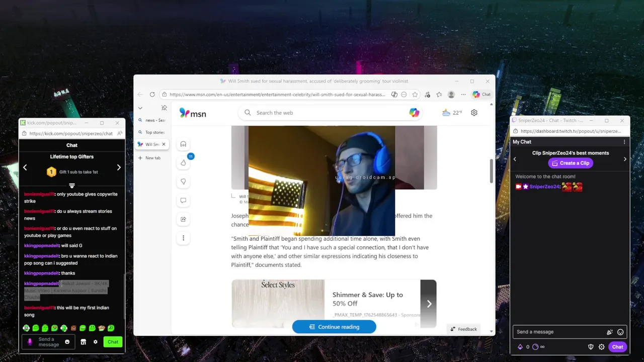
Task: Open MSN page settings gear
Action: point(474,113)
